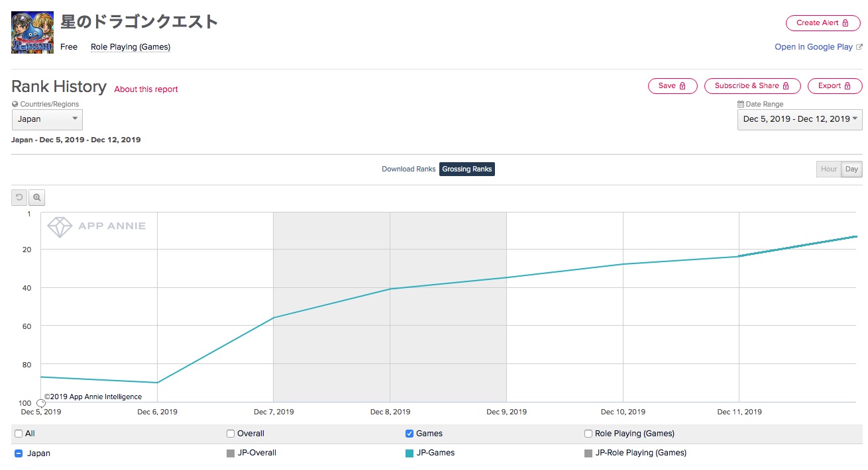Viewport: 868px width, 470px height.
Task: Click the lock icon in Create Alert
Action: coord(845,23)
